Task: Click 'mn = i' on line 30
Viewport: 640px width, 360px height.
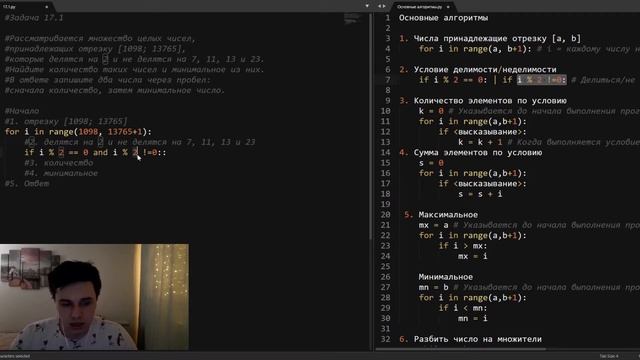Action: tap(473, 318)
